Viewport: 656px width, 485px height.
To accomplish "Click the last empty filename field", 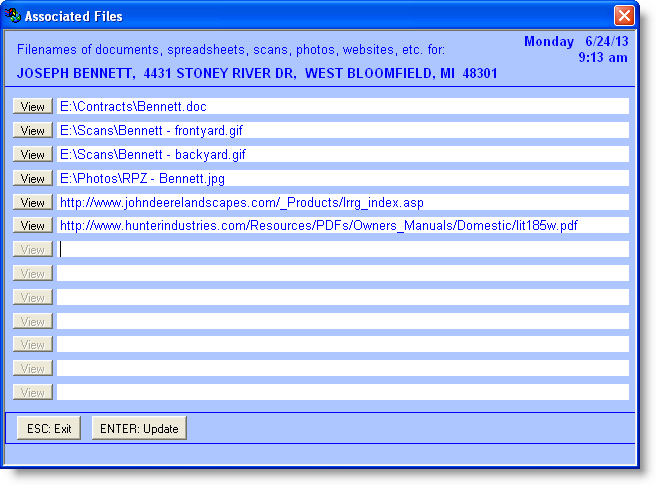I will point(342,393).
